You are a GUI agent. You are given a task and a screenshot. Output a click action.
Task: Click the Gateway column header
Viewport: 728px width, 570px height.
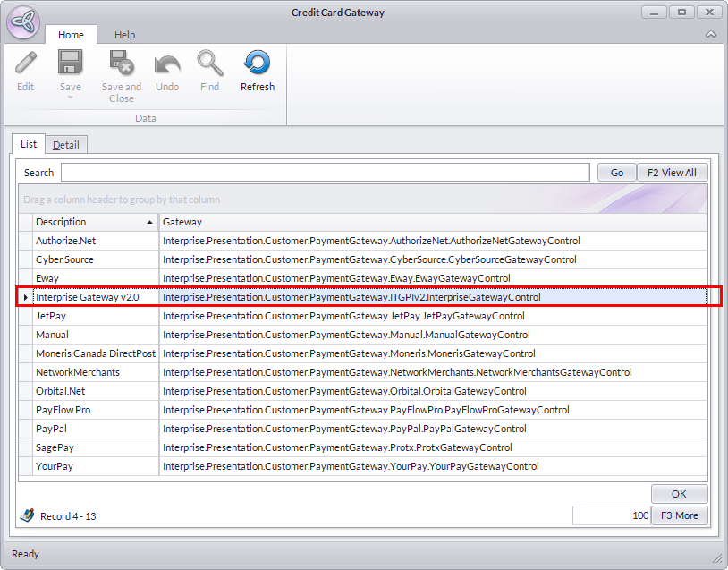[433, 222]
